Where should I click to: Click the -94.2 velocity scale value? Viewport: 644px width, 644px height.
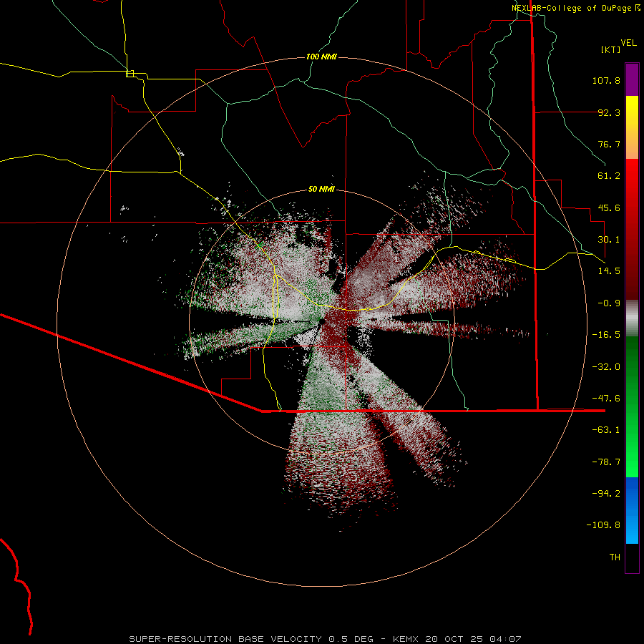coord(606,493)
